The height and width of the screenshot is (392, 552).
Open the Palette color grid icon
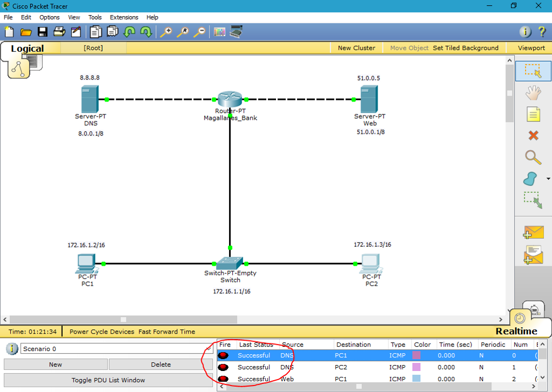click(219, 32)
